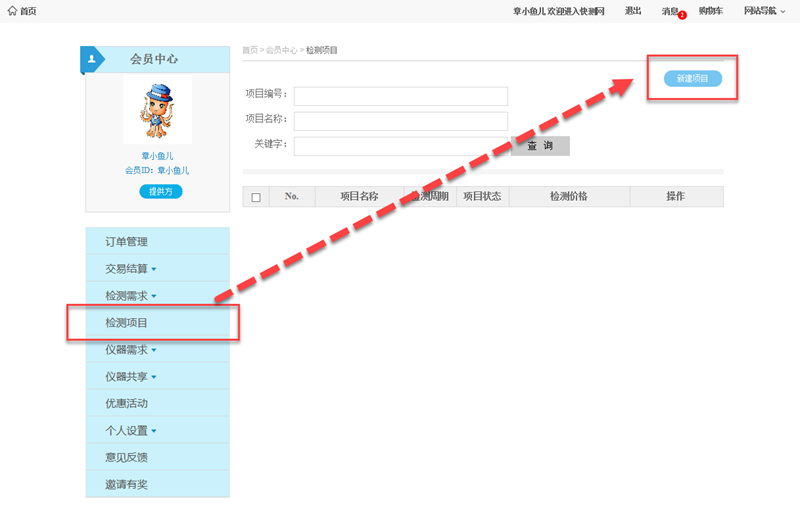This screenshot has height=513, width=800.
Task: Open 优惠活动 in the sidebar
Action: coord(126,404)
